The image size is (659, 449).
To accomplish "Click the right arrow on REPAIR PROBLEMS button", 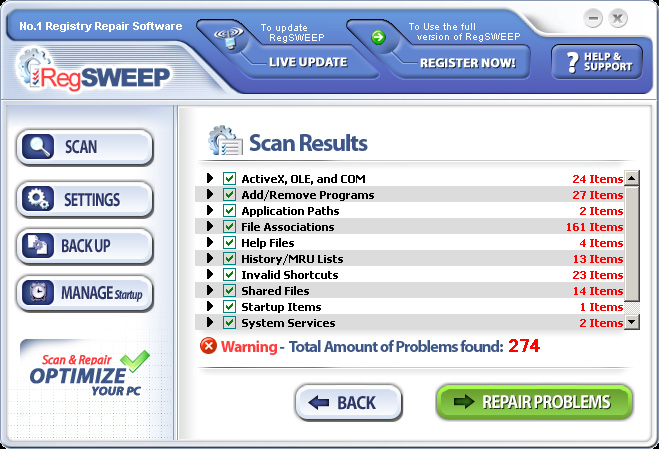I will click(x=464, y=401).
